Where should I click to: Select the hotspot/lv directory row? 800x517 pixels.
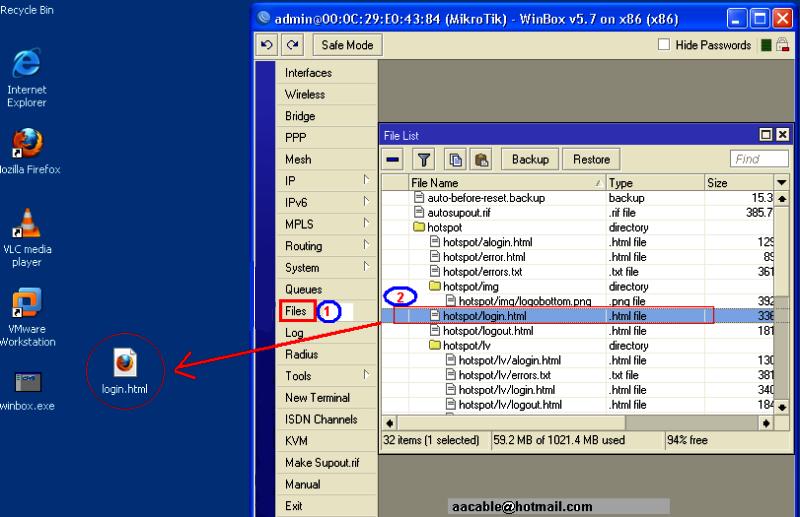[578, 346]
